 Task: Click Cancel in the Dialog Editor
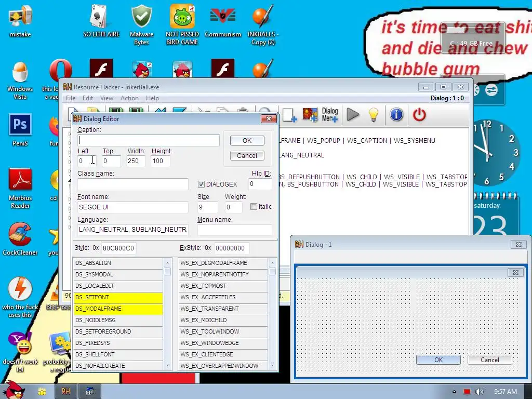(x=247, y=156)
